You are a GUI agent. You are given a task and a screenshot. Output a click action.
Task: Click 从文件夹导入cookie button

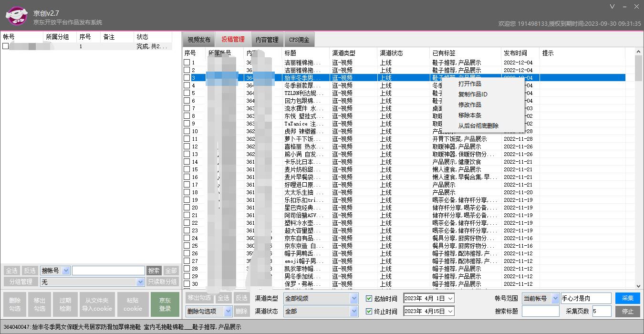pyautogui.click(x=97, y=304)
